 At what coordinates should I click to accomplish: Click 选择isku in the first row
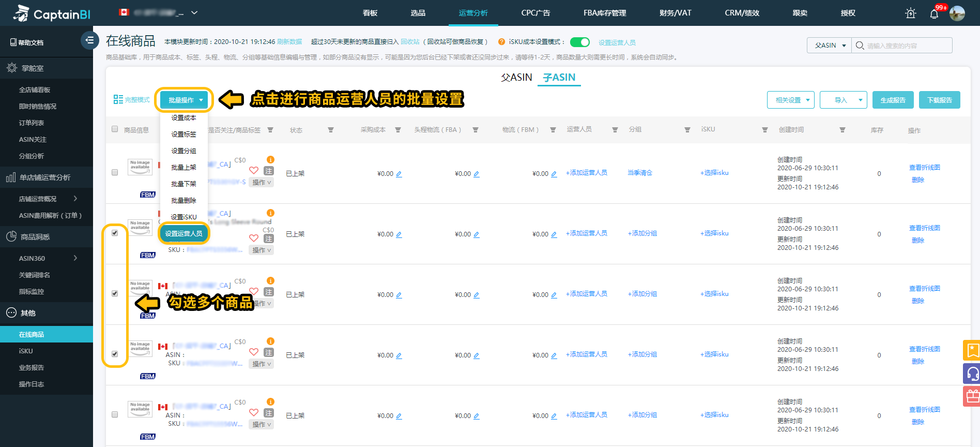coord(714,173)
